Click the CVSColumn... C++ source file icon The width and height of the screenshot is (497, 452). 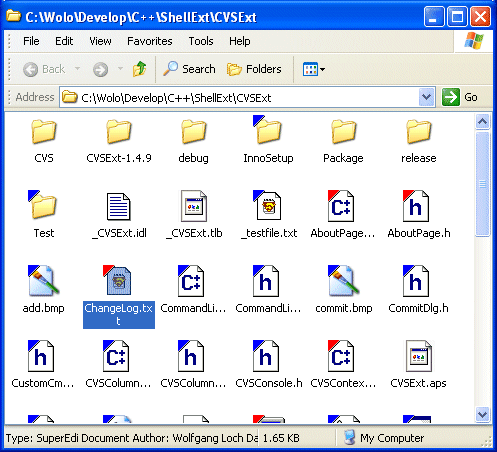point(116,356)
